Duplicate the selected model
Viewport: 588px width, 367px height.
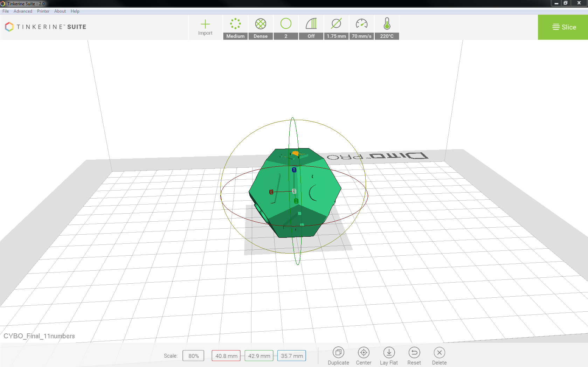tap(338, 355)
